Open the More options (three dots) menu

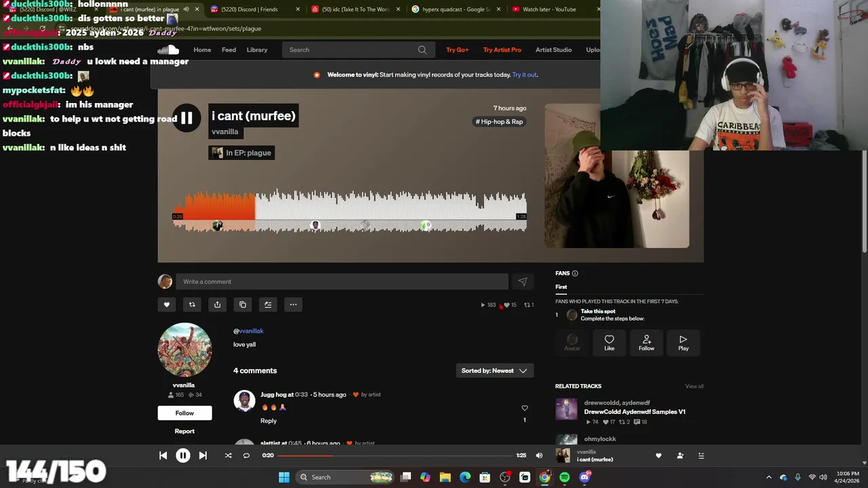pyautogui.click(x=293, y=304)
